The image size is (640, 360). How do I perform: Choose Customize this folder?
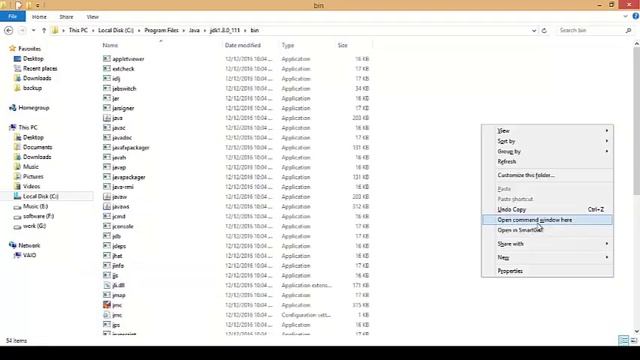[x=547, y=175]
